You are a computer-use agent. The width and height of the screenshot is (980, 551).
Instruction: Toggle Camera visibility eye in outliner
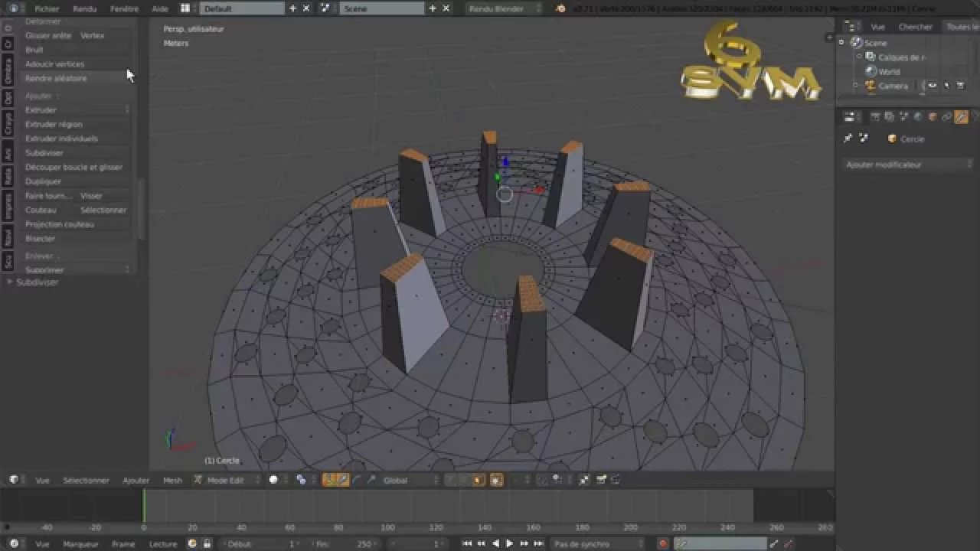click(x=933, y=86)
